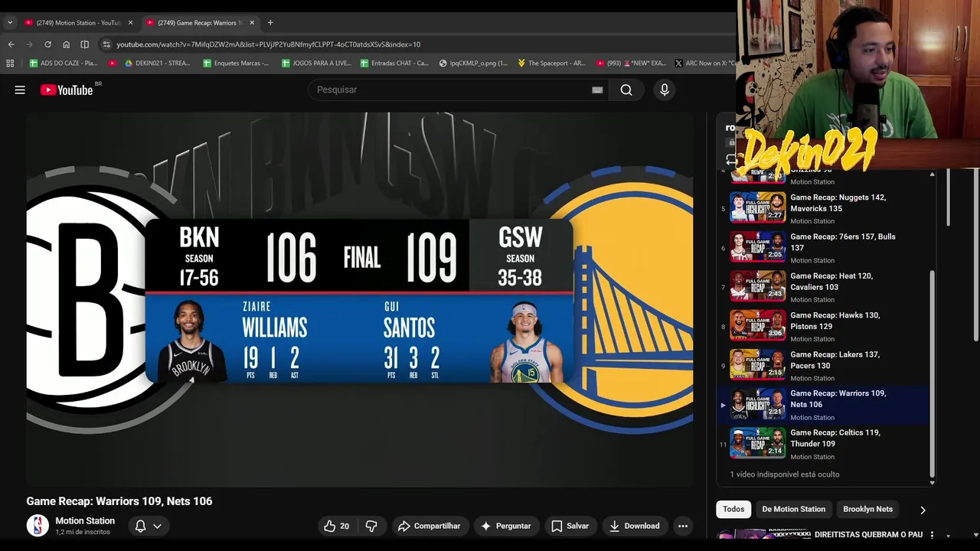Close the Motion Station browser tab
Screen dimensions: 980x551
pyautogui.click(x=130, y=23)
